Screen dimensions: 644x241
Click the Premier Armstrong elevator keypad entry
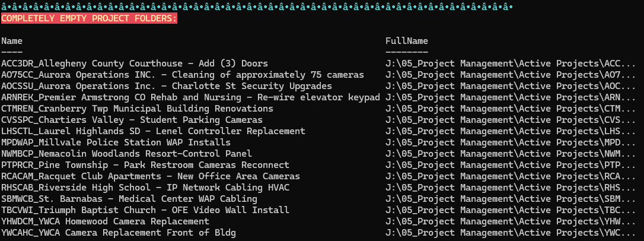pyautogui.click(x=190, y=97)
